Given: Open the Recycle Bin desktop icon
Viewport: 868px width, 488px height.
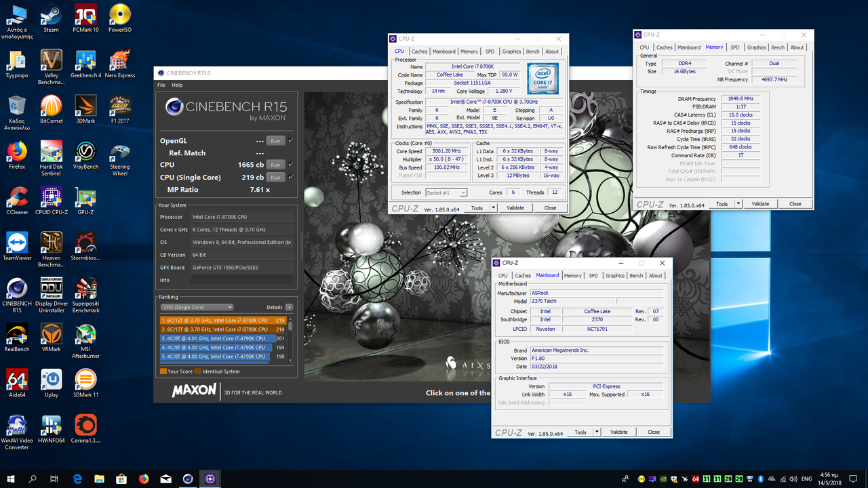Looking at the screenshot, I should (17, 112).
